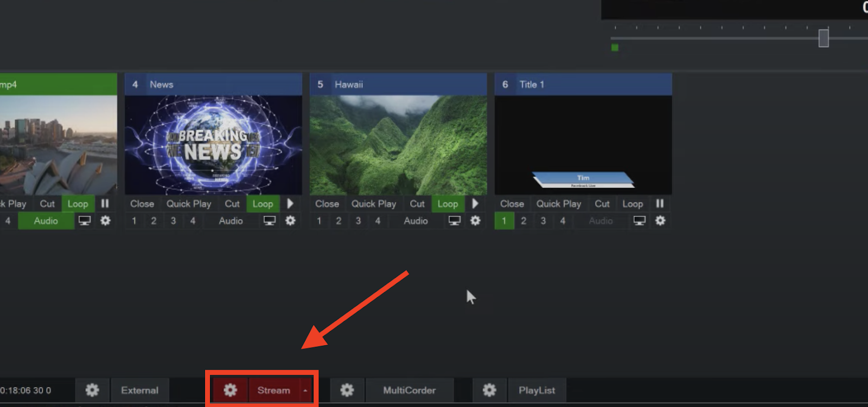Start recording with MultiCorder button

410,390
